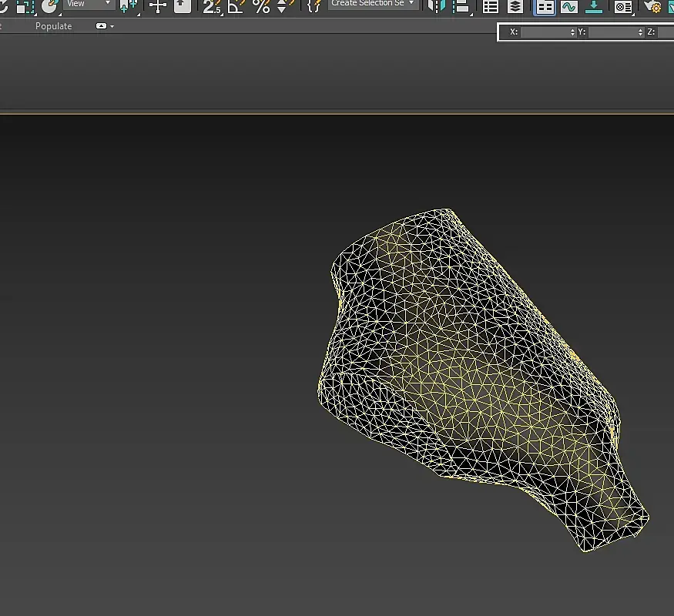This screenshot has width=674, height=616.
Task: Click the Y coordinate spinner arrows
Action: (x=640, y=32)
